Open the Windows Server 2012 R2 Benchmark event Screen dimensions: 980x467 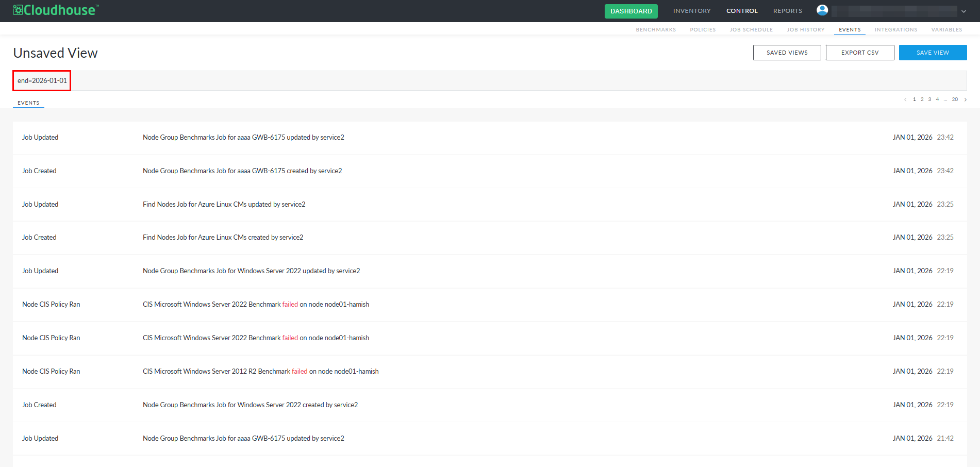260,372
